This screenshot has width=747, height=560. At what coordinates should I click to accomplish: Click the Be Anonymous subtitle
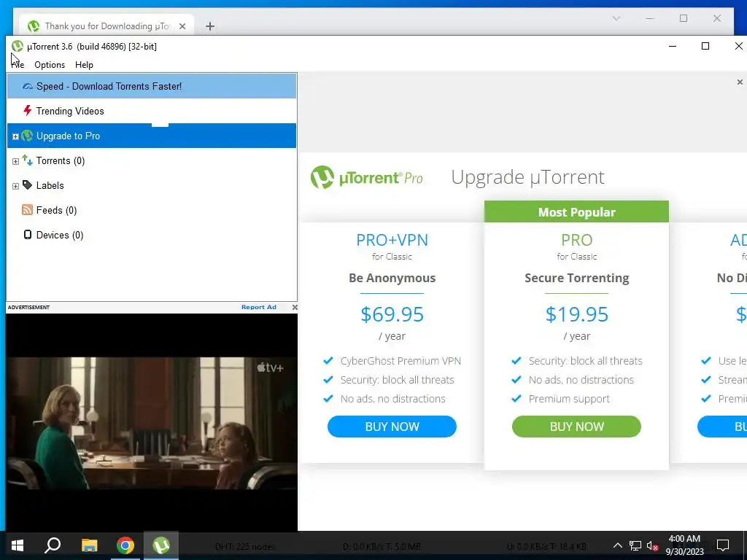[392, 278]
